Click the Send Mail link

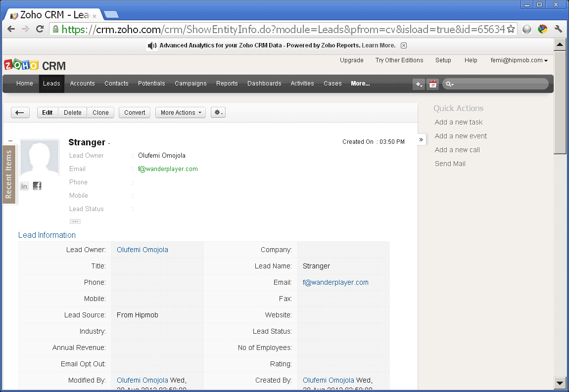tap(450, 164)
